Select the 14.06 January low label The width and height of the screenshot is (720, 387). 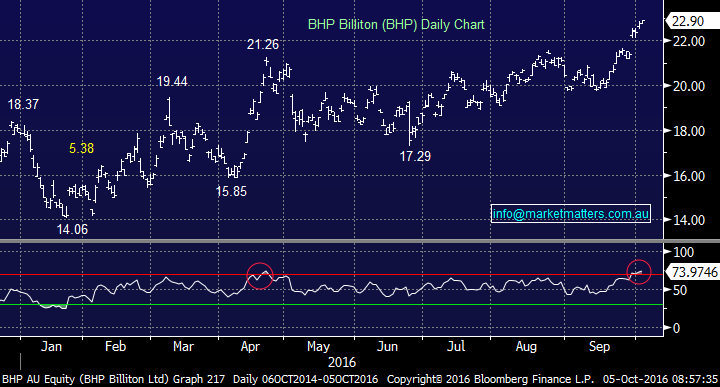(72, 230)
